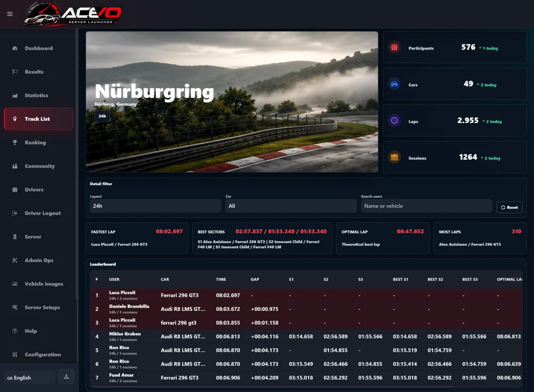Click the GAP column header
534x392 pixels.
[255, 279]
